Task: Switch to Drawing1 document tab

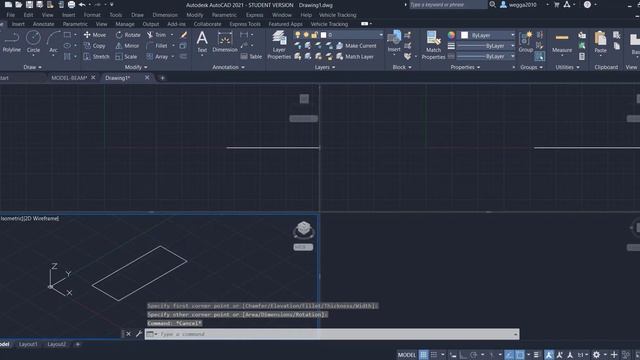Action: click(x=118, y=78)
